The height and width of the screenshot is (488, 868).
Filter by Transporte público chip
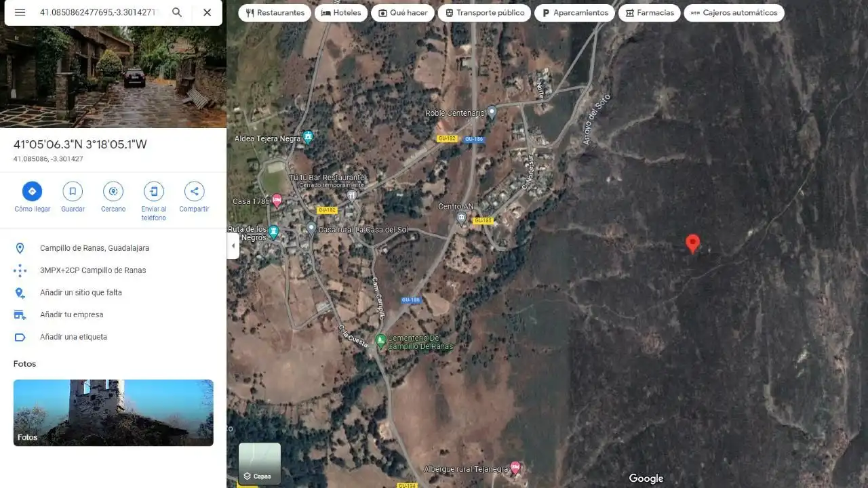484,13
